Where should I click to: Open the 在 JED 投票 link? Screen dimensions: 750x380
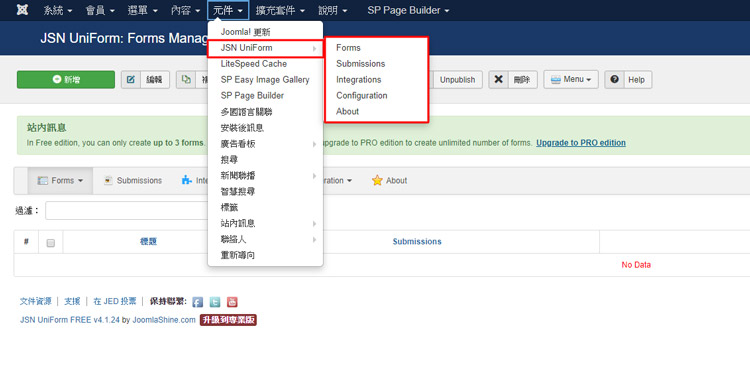(115, 301)
